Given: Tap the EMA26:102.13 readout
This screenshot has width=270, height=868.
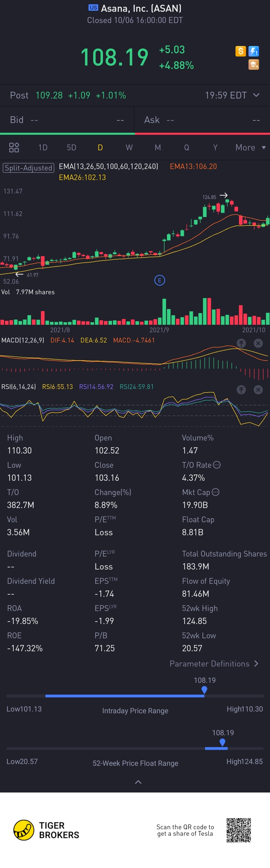Looking at the screenshot, I should click(x=82, y=177).
